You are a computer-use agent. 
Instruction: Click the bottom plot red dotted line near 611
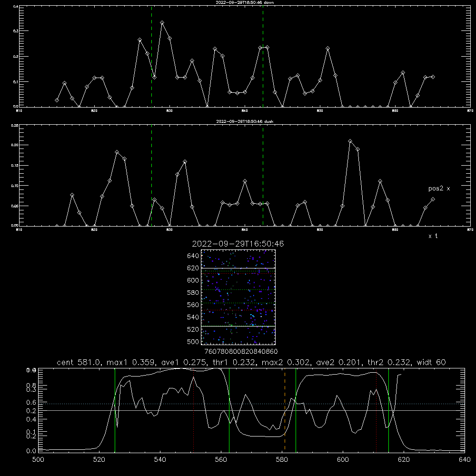(376, 410)
